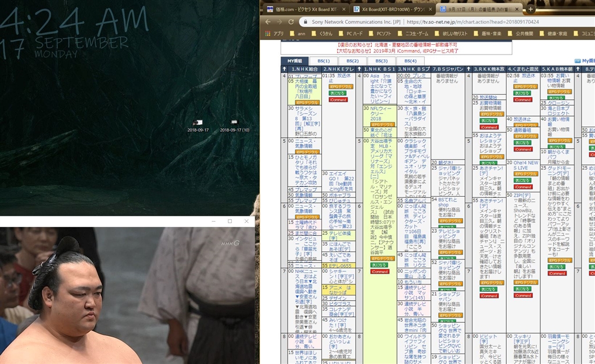
Task: Go forward in the Chrome browser
Action: click(279, 21)
